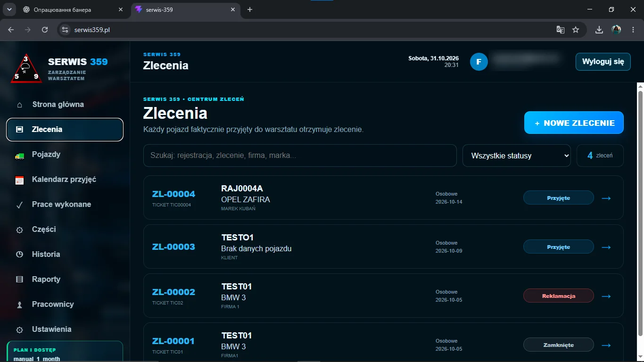Click the 4 zleceń counter box
This screenshot has height=362, width=644.
[x=600, y=156]
